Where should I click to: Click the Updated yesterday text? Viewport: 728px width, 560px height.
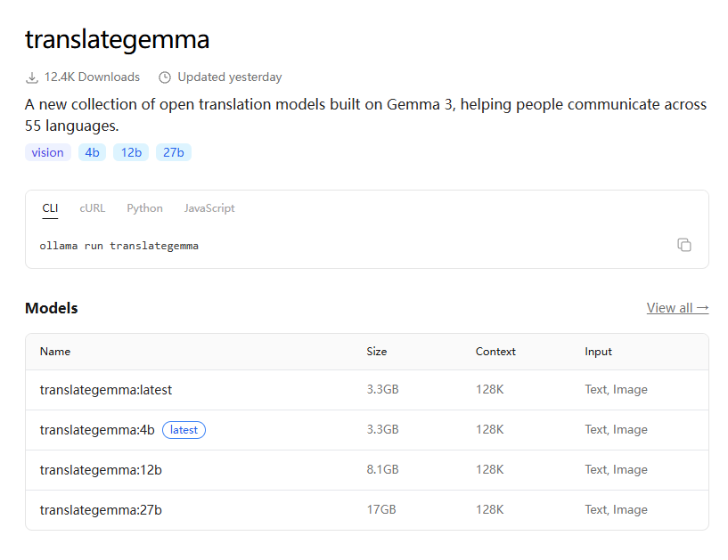[230, 77]
